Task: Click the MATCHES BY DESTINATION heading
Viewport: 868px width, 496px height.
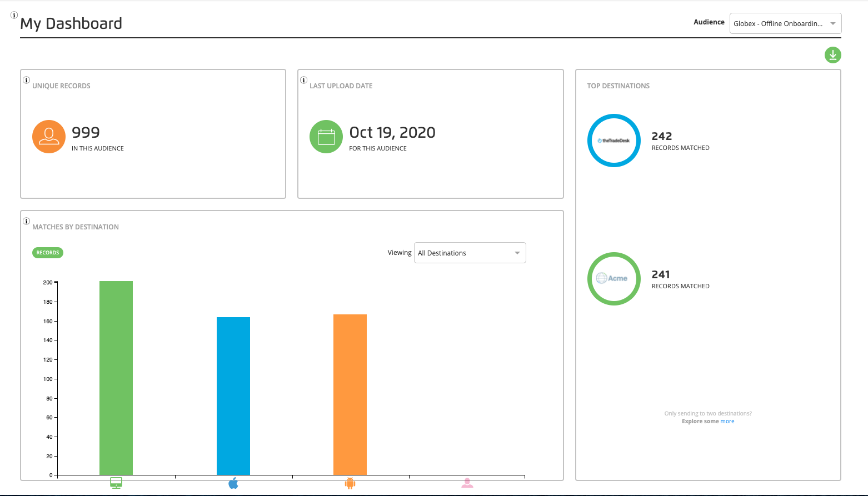Action: 76,227
